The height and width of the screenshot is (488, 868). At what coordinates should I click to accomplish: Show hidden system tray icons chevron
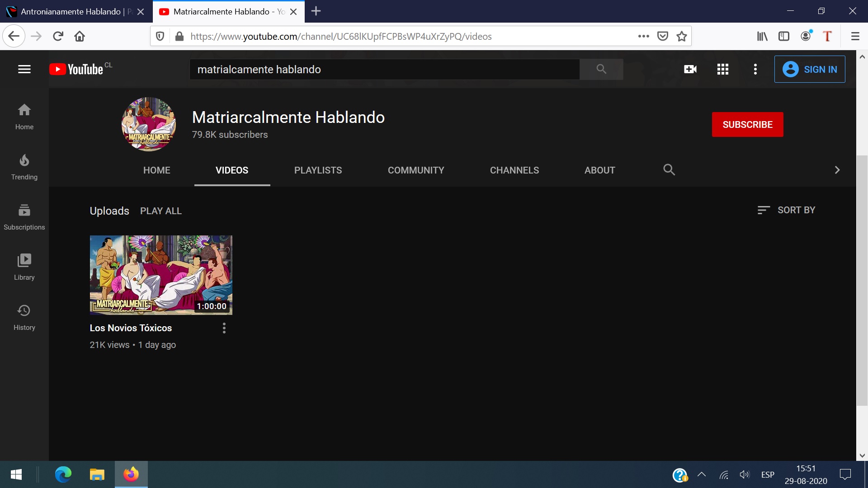pyautogui.click(x=702, y=474)
